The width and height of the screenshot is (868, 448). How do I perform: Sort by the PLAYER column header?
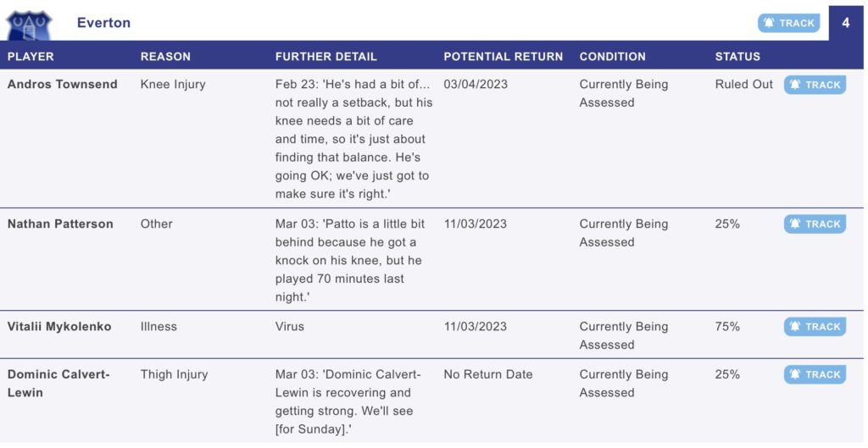(31, 57)
